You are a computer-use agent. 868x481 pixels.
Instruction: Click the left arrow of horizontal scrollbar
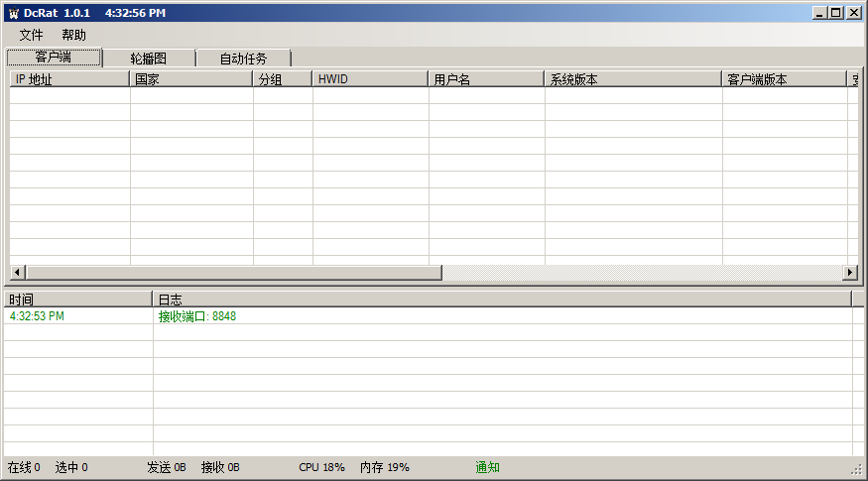pos(18,273)
